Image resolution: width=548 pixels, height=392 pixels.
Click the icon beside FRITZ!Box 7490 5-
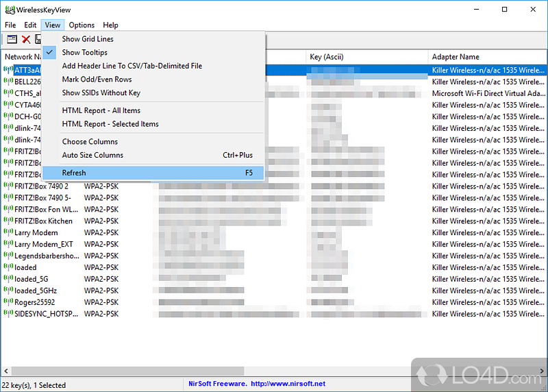tap(8, 197)
